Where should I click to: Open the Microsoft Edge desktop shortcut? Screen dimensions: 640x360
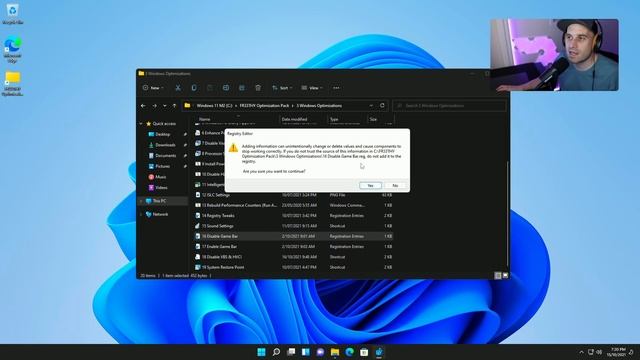coord(12,49)
